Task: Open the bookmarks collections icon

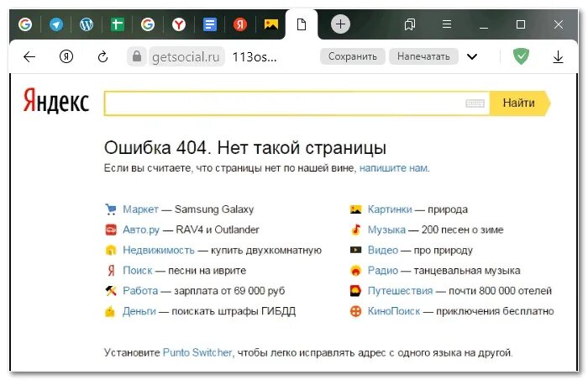Action: coord(410,24)
